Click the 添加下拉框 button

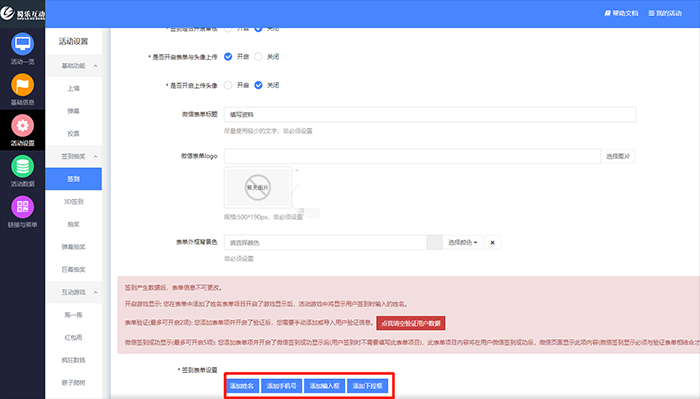[x=367, y=386]
